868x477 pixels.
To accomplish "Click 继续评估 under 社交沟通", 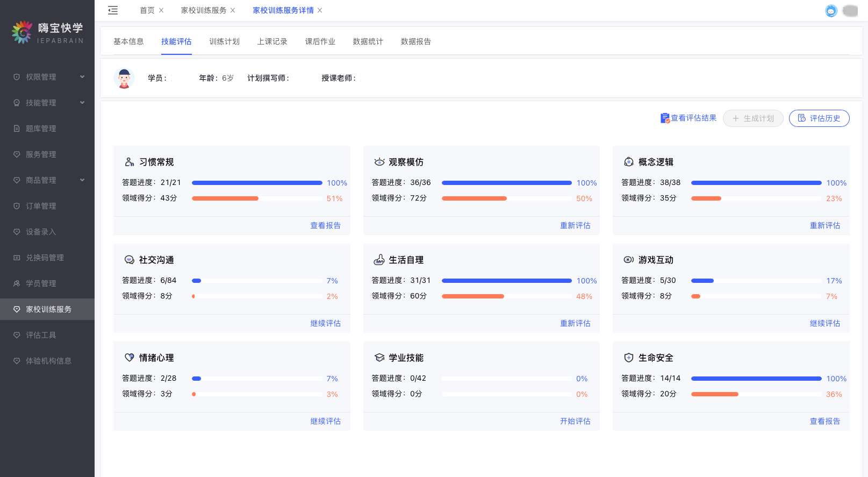I will pyautogui.click(x=325, y=323).
